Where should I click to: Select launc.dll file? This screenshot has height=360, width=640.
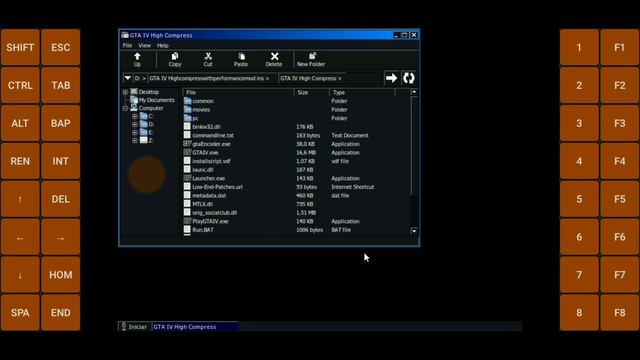coord(203,170)
